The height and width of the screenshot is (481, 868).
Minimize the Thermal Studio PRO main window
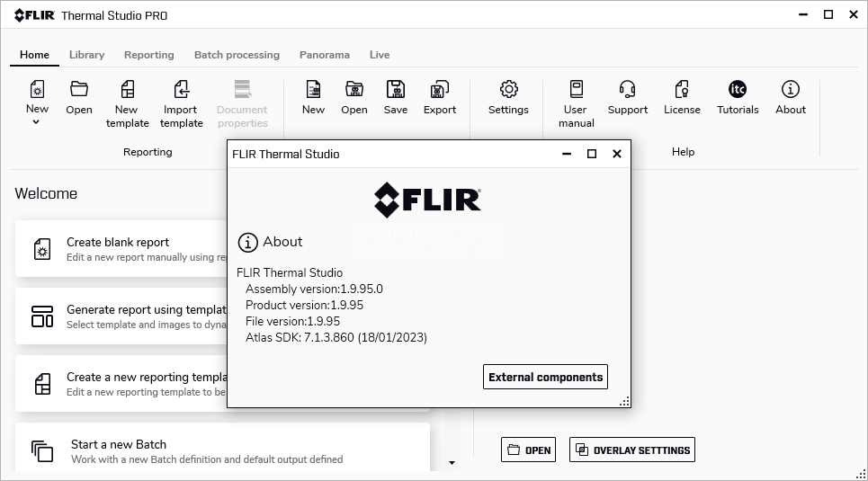tap(803, 15)
